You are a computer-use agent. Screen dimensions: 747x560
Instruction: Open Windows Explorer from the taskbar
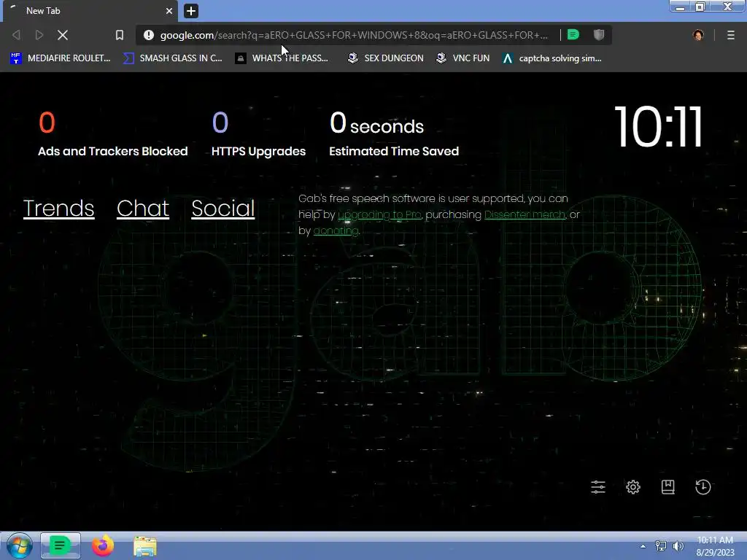click(145, 547)
